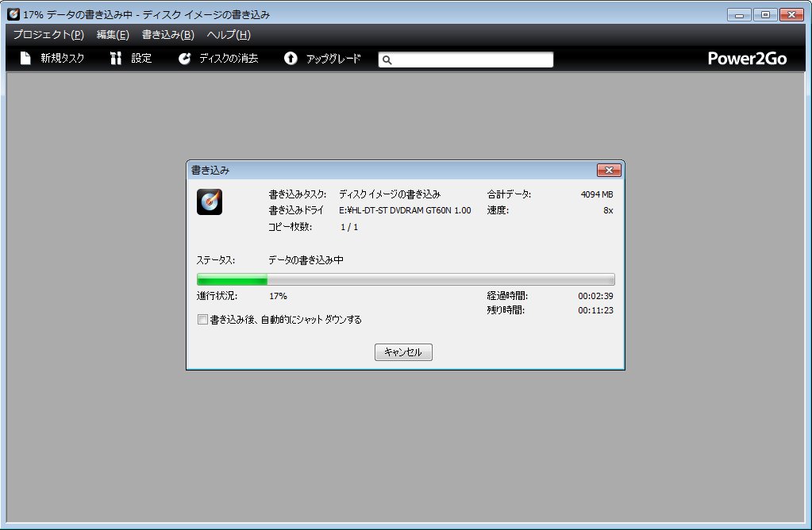Click the green burn progress bar
812x530 pixels.
pos(406,279)
